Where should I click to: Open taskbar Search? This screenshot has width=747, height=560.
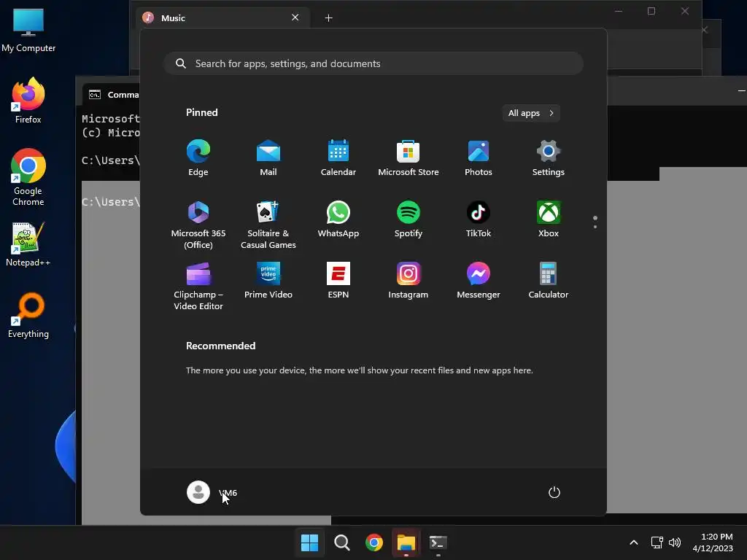click(342, 542)
